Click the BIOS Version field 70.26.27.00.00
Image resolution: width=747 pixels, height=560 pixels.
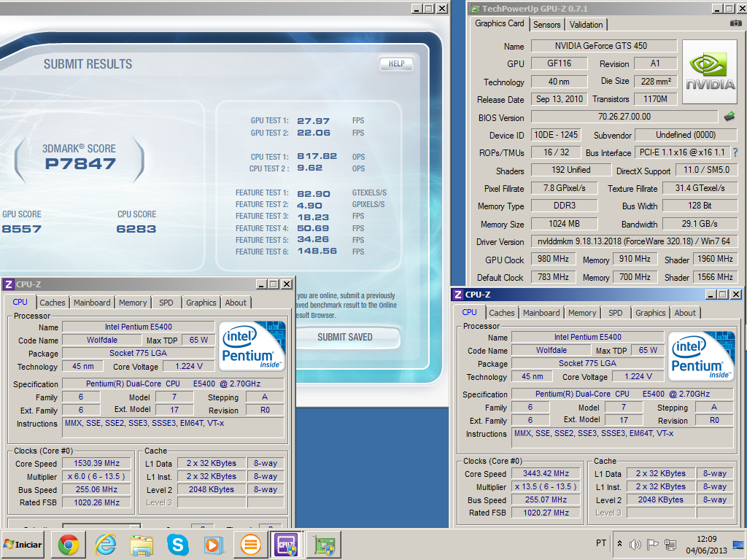tap(624, 117)
